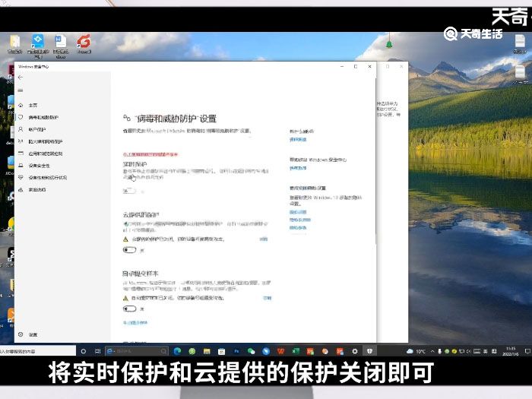Screen dimensions: 532x399
Task: Open Task View on taskbar
Action: [x=98, y=351]
